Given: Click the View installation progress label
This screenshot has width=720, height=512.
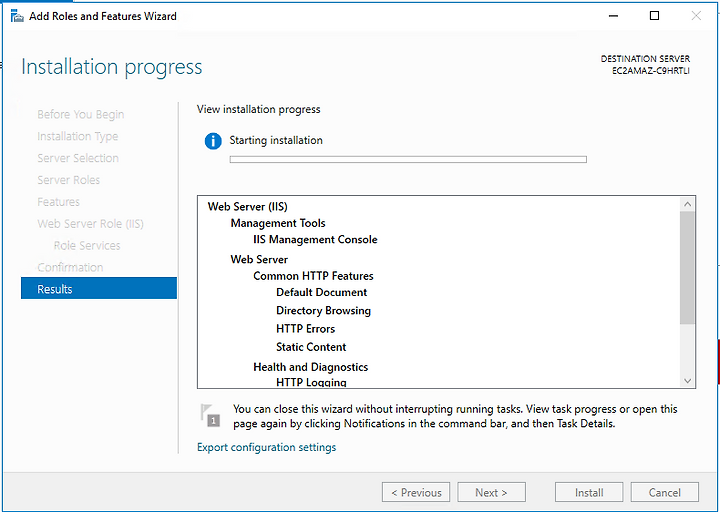Looking at the screenshot, I should (259, 109).
